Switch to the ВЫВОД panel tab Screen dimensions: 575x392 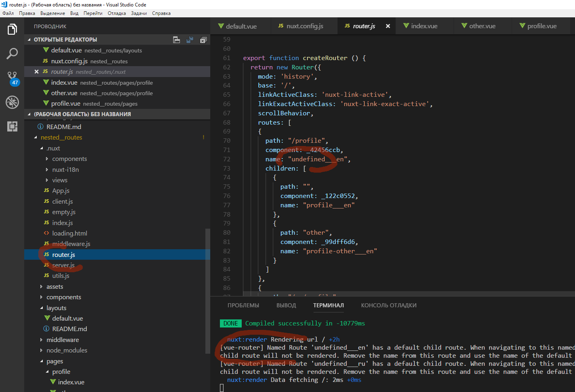pos(286,305)
